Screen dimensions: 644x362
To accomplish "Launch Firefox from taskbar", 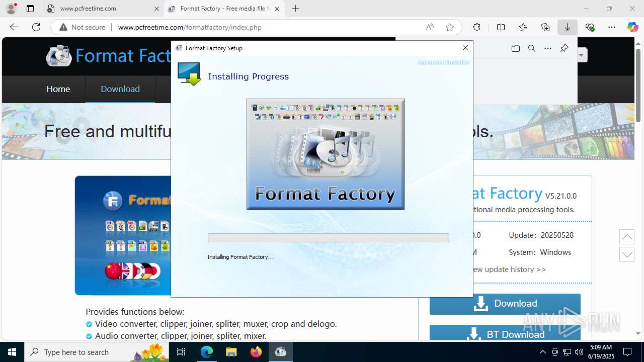I will pos(256,352).
